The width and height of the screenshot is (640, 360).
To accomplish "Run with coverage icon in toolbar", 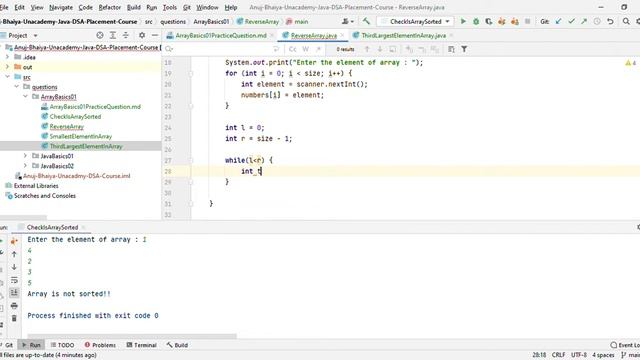I will pyautogui.click(x=489, y=21).
